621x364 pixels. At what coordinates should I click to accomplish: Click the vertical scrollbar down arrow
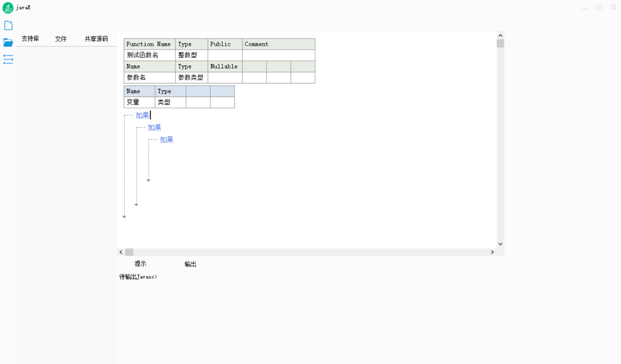pos(500,244)
